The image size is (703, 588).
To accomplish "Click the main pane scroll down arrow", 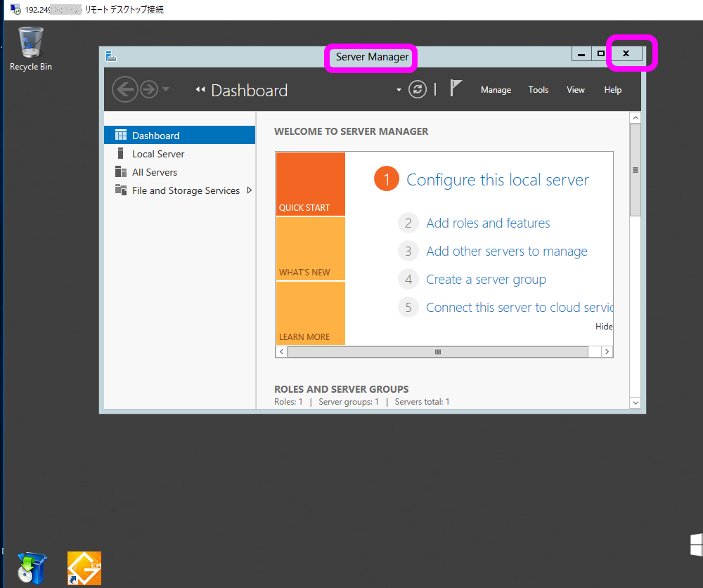I will point(635,403).
